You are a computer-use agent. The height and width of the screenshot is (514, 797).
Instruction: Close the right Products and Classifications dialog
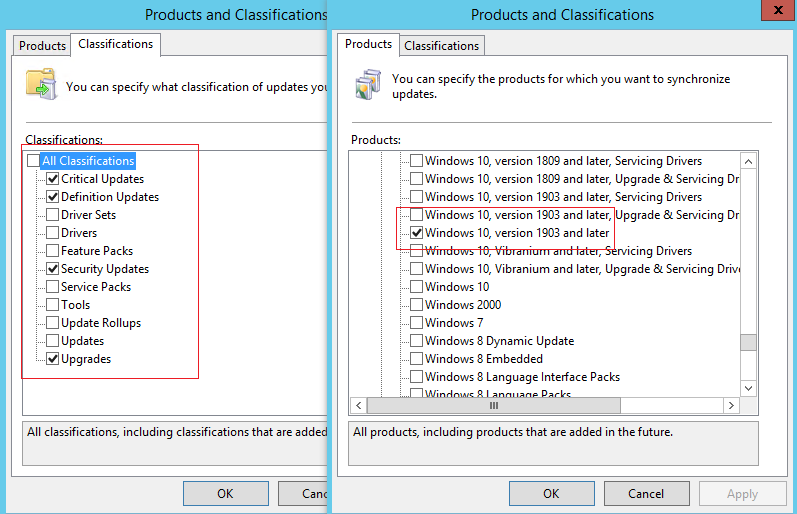point(778,10)
